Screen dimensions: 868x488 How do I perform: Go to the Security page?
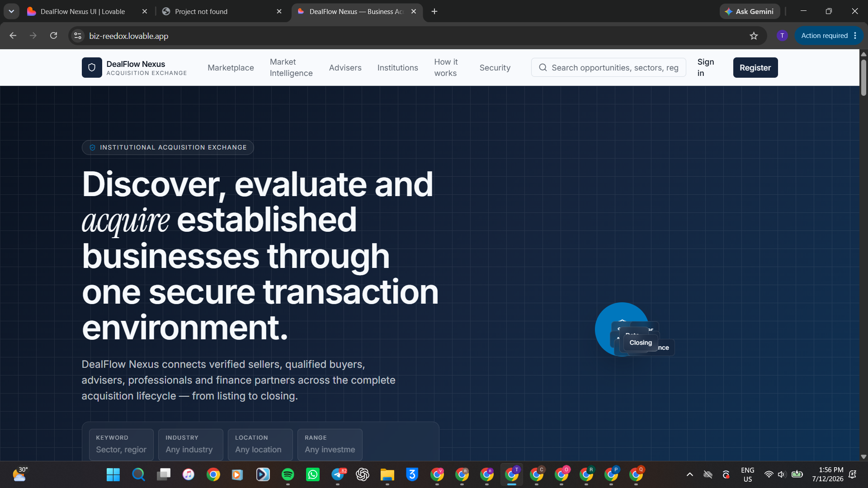495,68
